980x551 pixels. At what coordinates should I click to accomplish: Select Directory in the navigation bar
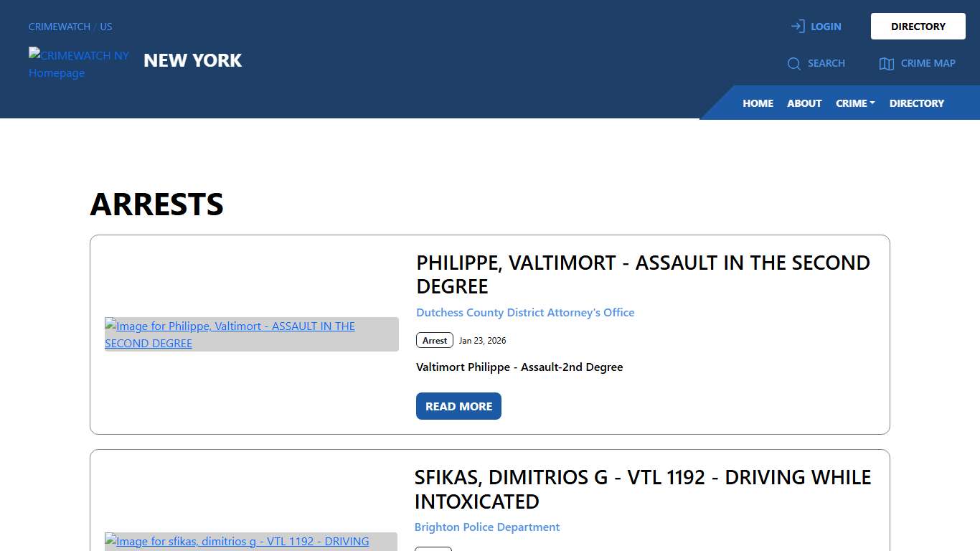(916, 103)
